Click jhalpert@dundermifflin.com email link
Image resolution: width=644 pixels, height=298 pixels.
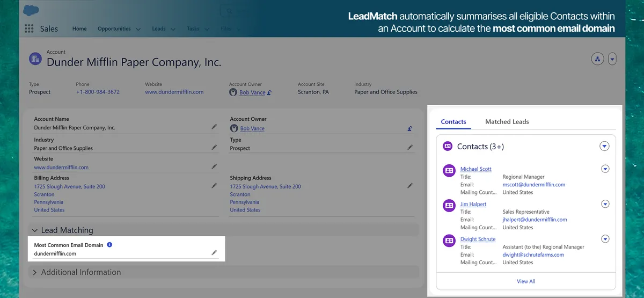coord(535,220)
